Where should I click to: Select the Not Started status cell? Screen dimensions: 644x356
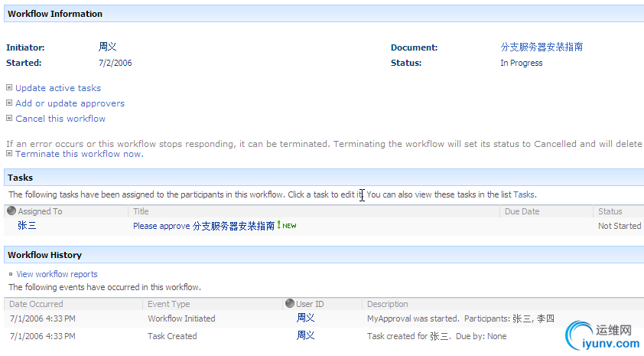tap(620, 226)
